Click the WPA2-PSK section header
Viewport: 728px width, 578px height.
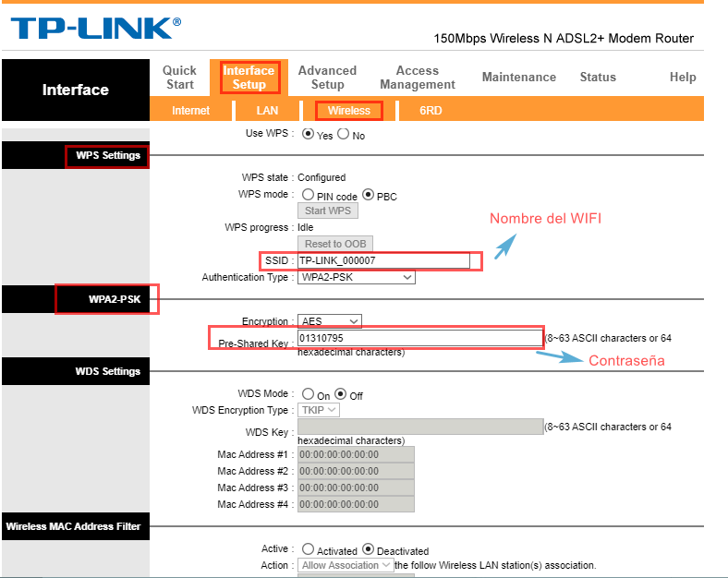(x=115, y=299)
